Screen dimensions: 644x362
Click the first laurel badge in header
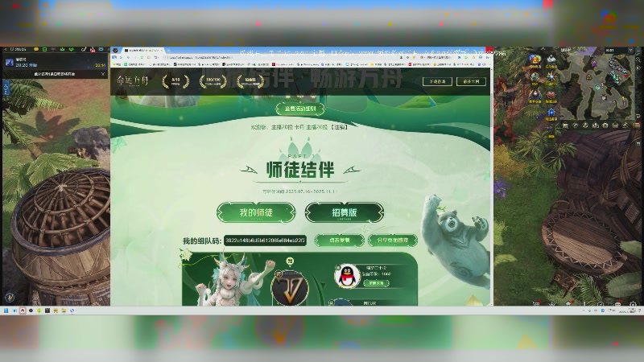(x=175, y=81)
